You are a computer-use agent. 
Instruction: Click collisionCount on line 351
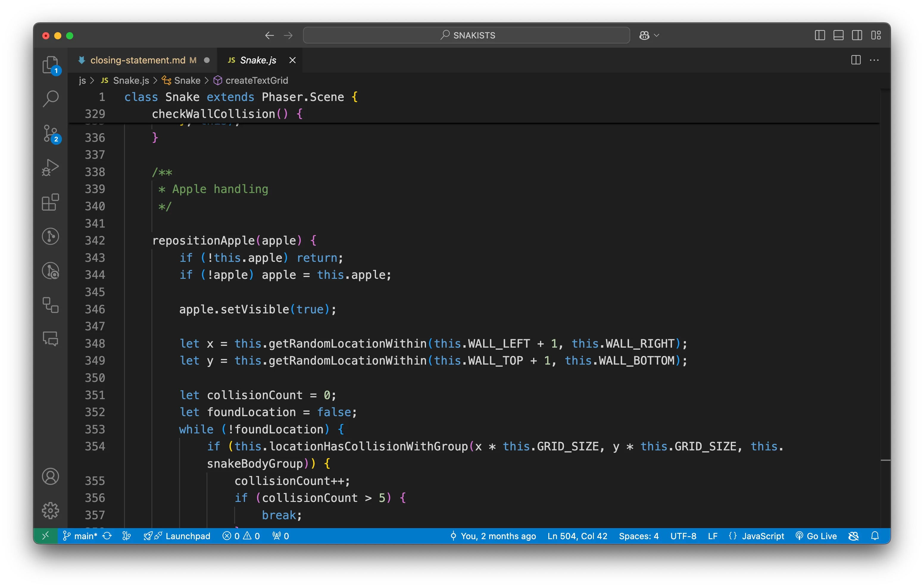(x=255, y=395)
